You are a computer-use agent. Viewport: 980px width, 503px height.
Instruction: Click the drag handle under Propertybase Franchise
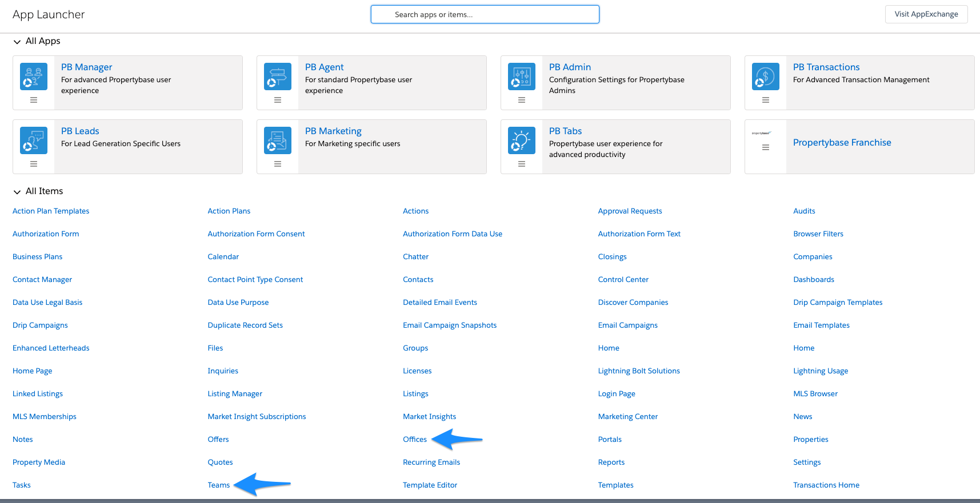766,147
